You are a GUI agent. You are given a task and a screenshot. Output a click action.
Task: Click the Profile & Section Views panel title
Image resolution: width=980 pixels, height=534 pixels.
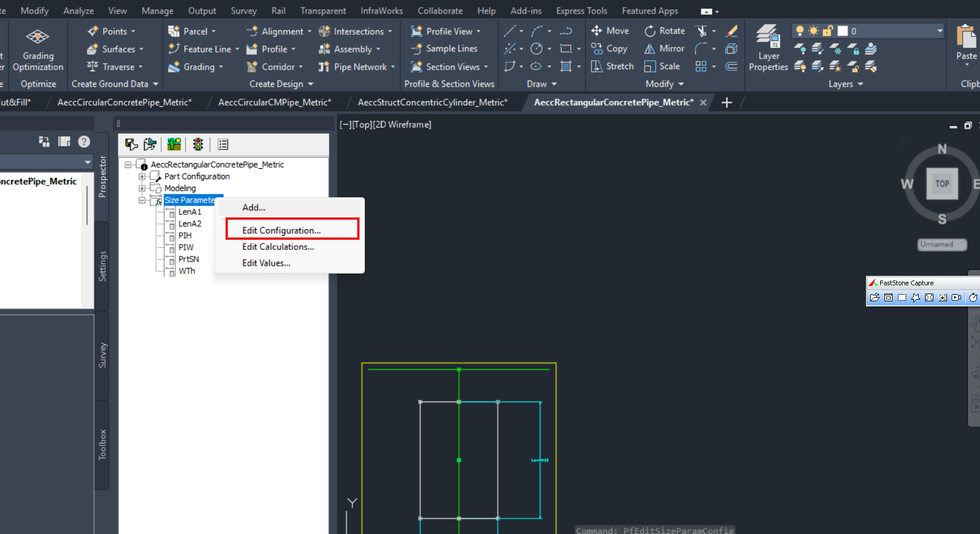coord(449,84)
